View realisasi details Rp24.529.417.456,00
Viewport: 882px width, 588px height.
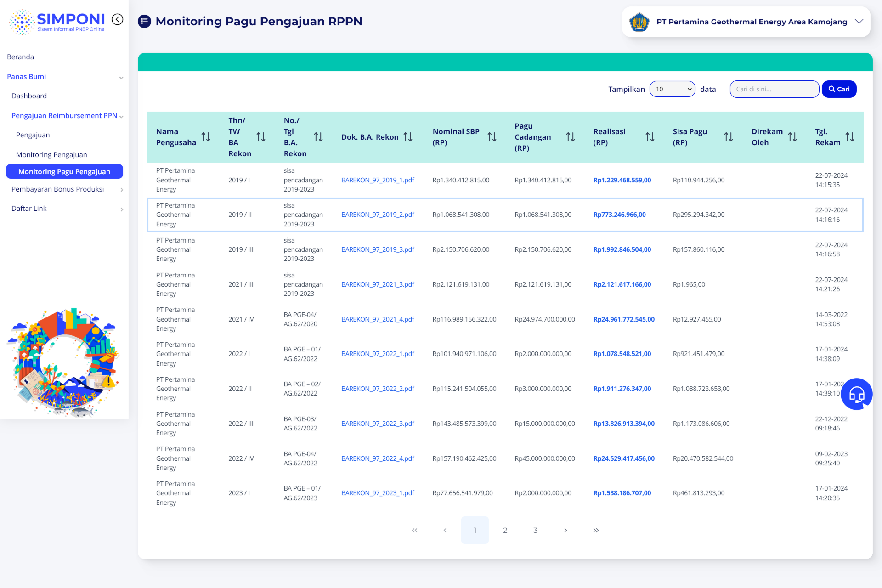pyautogui.click(x=624, y=458)
